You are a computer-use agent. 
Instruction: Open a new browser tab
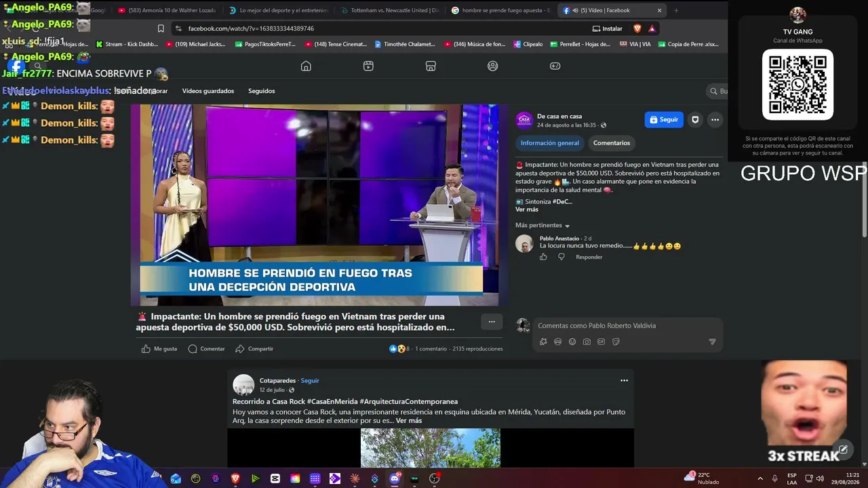point(676,10)
